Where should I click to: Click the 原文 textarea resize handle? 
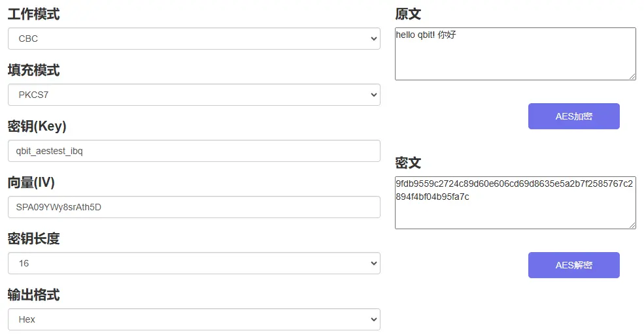pyautogui.click(x=632, y=76)
